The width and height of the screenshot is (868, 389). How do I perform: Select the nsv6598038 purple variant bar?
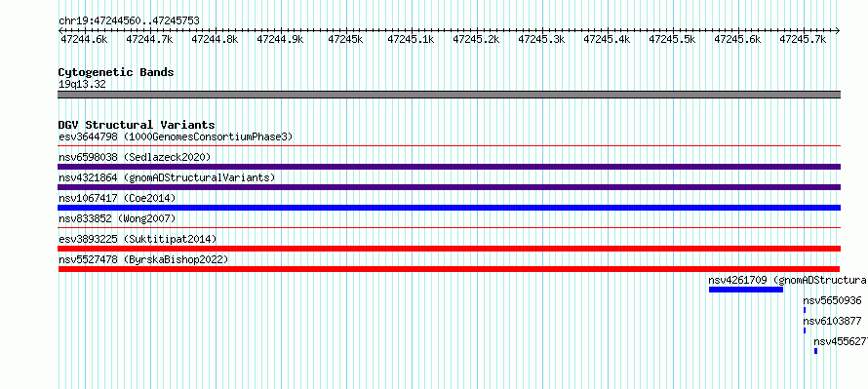tap(449, 167)
